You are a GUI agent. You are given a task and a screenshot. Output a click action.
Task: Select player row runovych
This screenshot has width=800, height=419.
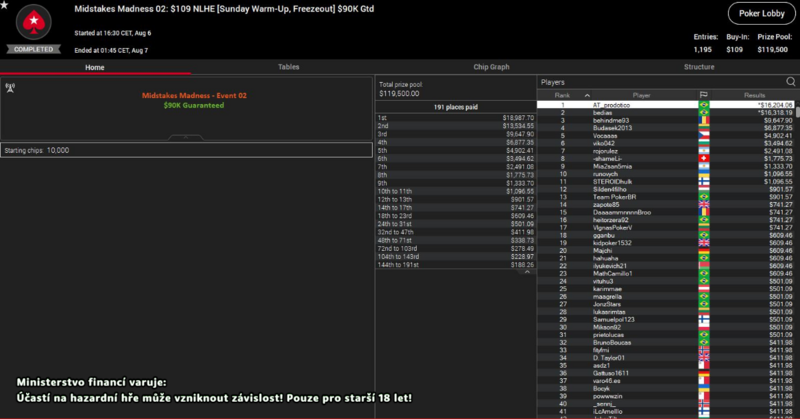(666, 174)
